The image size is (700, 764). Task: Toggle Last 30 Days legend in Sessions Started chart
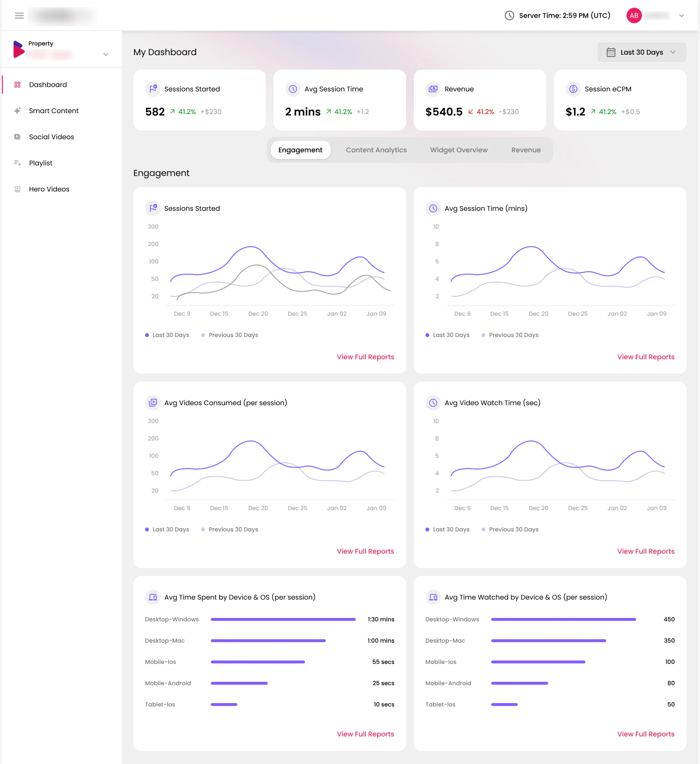point(167,335)
